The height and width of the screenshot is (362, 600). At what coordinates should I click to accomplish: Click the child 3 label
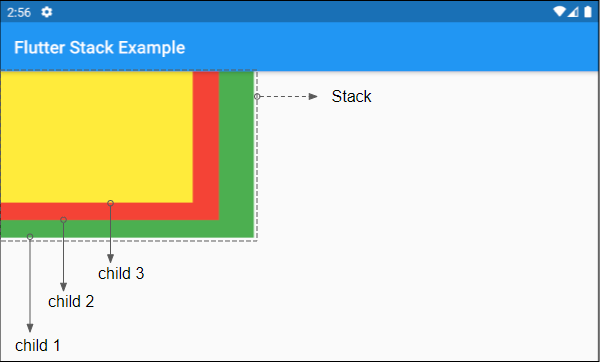tap(121, 273)
